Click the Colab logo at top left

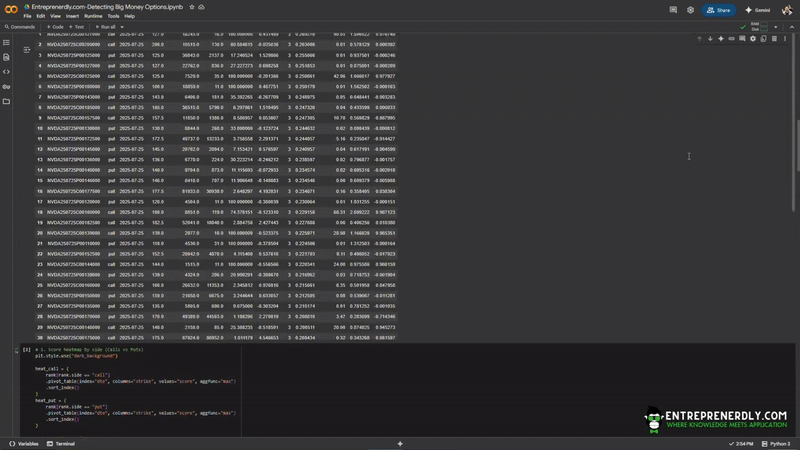click(11, 9)
